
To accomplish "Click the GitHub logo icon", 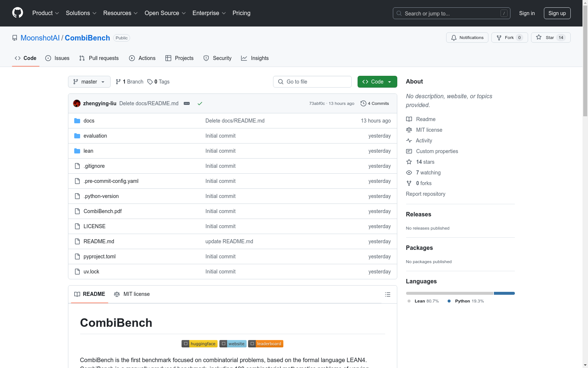I will pyautogui.click(x=18, y=13).
